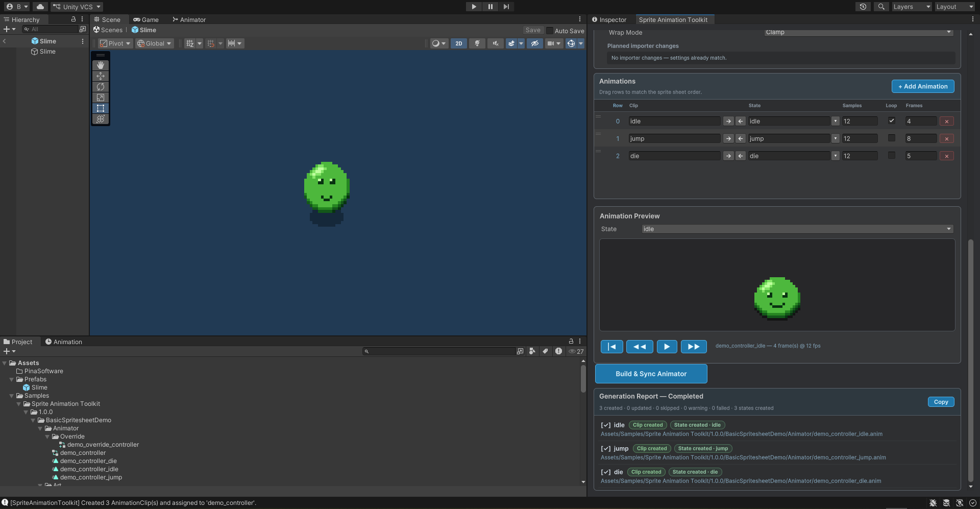980x509 pixels.
Task: Open the global search icon
Action: [881, 7]
